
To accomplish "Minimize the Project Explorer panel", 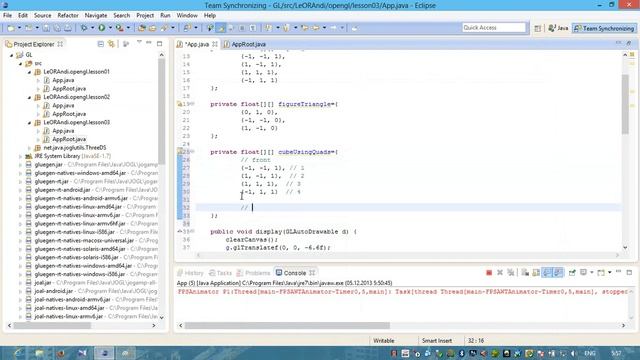I will pyautogui.click(x=149, y=42).
